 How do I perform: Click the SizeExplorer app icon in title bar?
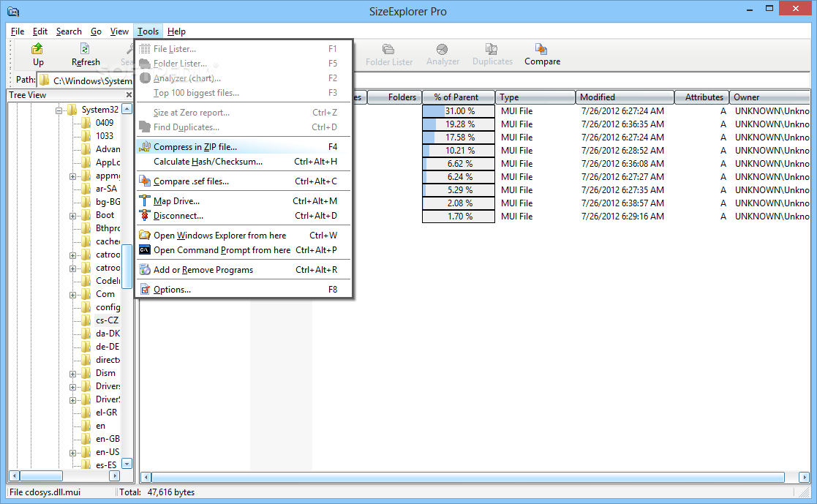coord(14,12)
